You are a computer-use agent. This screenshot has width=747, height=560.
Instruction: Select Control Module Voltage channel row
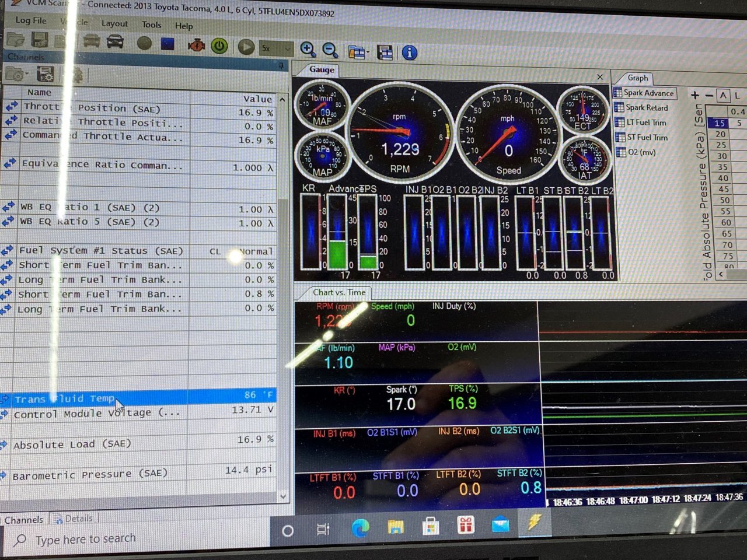[x=138, y=412]
